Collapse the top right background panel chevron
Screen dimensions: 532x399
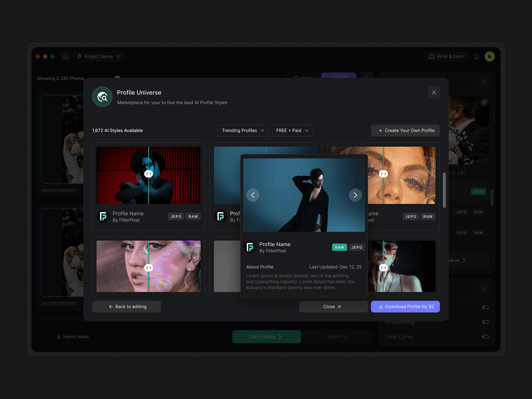[484, 81]
